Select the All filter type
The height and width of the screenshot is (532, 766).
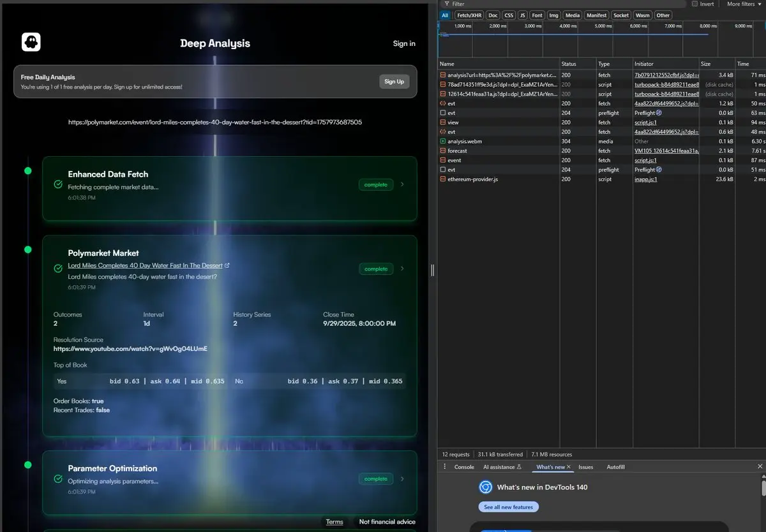tap(445, 15)
